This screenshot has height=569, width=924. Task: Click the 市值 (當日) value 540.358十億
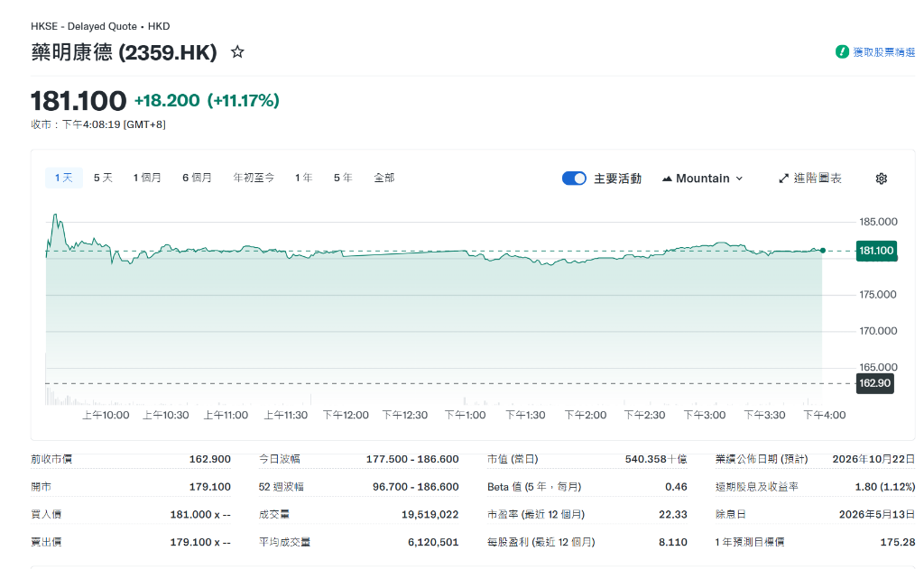click(x=656, y=459)
